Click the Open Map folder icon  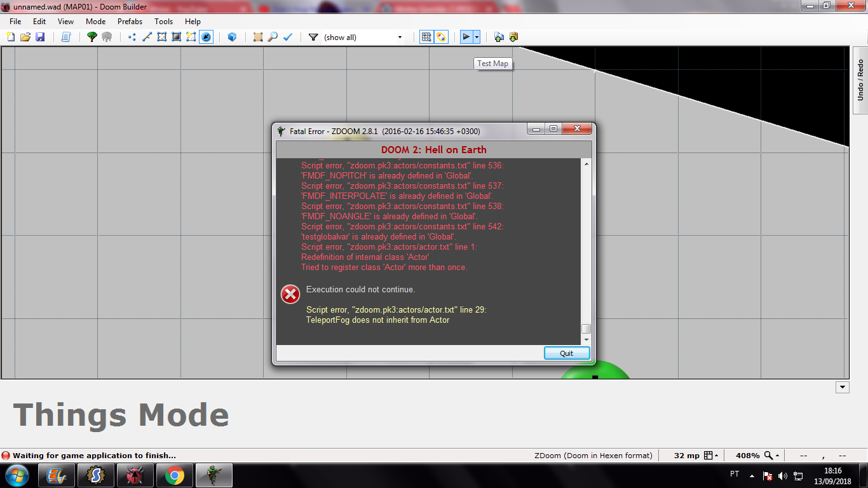(25, 37)
